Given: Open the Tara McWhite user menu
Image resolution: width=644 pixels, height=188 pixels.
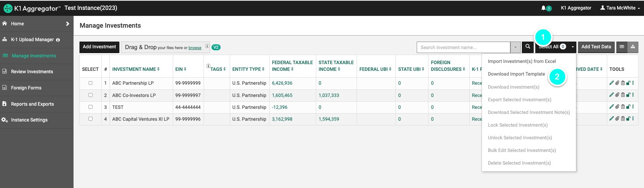Looking at the screenshot, I should click(x=620, y=8).
